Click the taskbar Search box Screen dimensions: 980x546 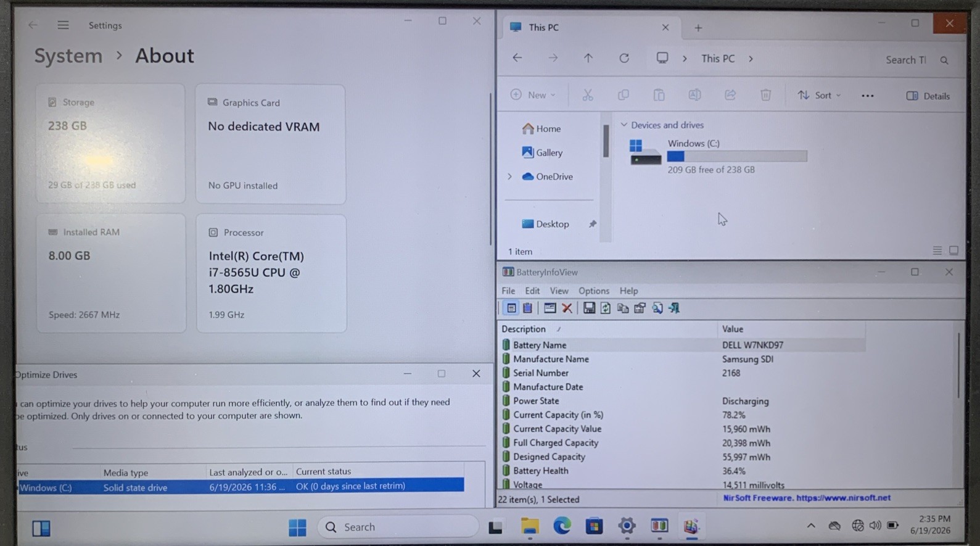point(398,527)
